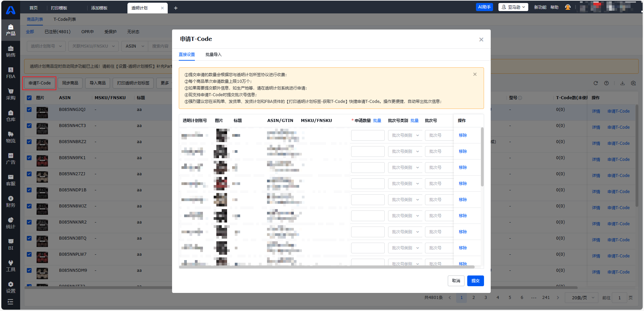
Task: Open the 亚马逊 platform dropdown
Action: click(x=513, y=7)
